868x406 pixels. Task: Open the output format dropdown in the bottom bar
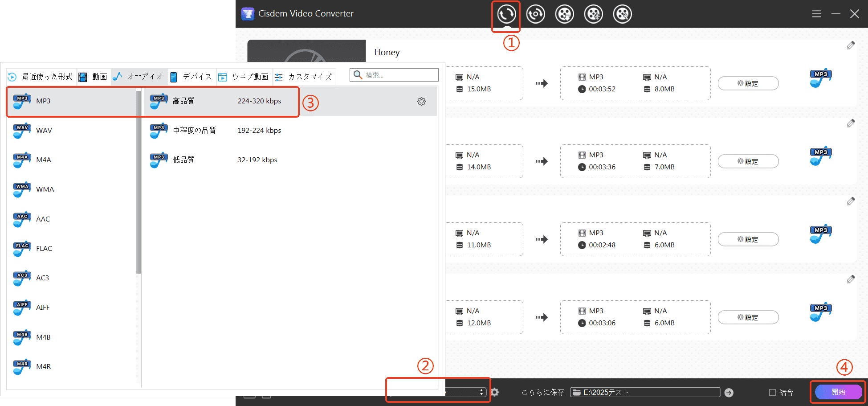[438, 392]
